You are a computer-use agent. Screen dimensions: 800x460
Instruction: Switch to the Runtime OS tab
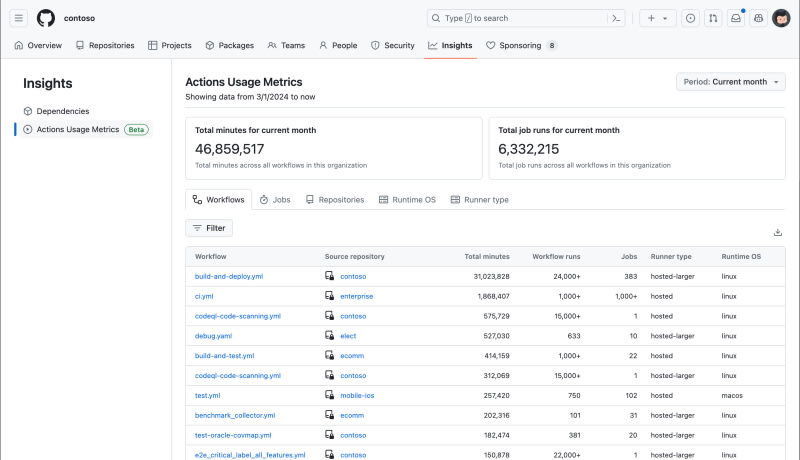pyautogui.click(x=407, y=200)
